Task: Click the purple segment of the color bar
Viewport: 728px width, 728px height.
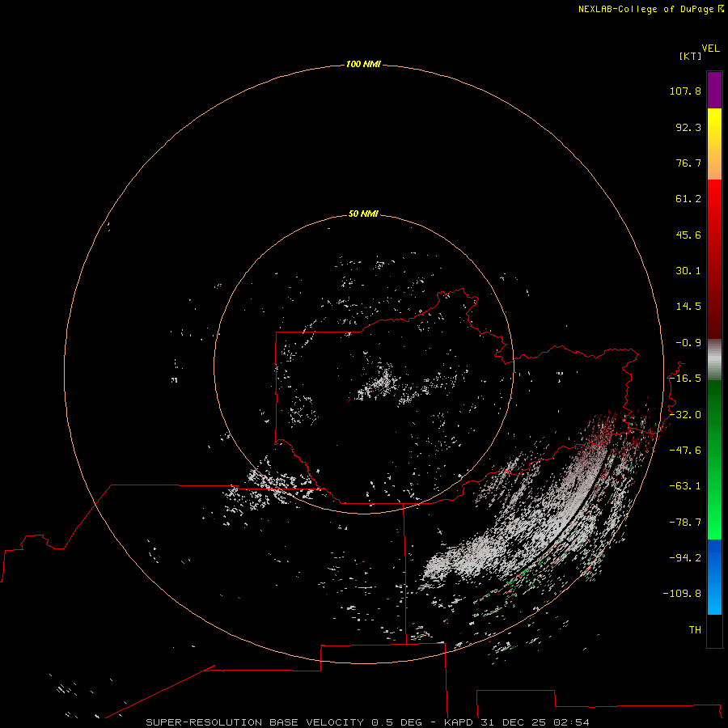Action: click(x=714, y=90)
